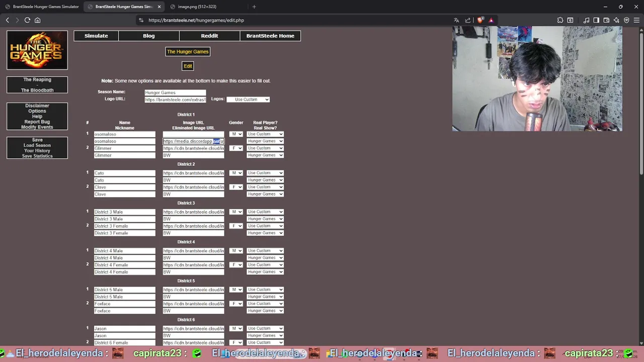Click the yellow Edit button

point(188,66)
